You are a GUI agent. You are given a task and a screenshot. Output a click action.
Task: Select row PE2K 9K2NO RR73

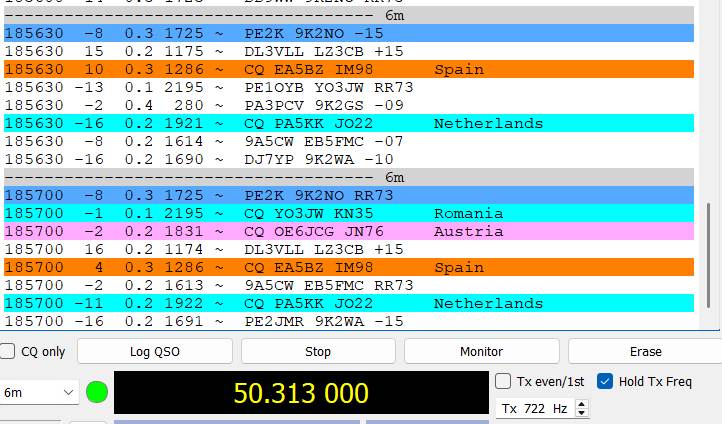coord(349,195)
